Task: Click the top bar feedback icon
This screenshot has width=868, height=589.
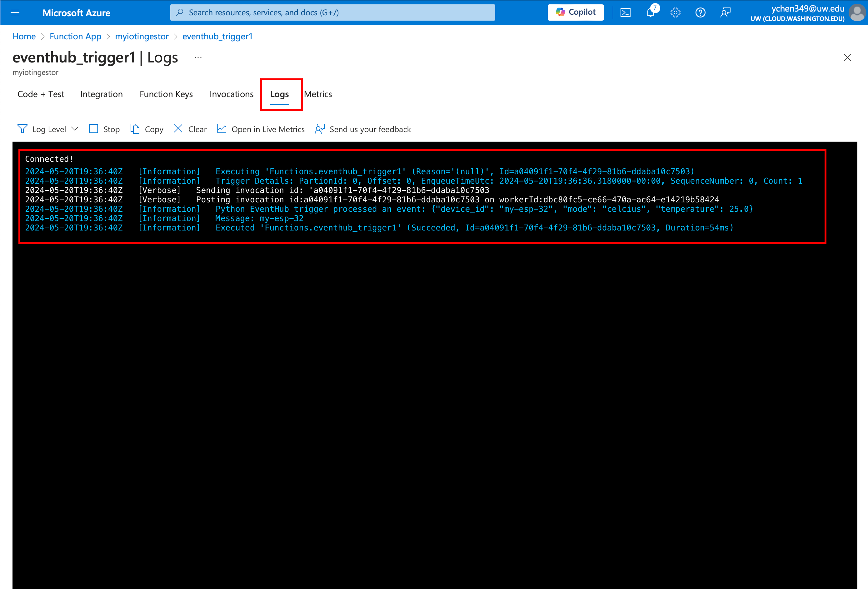Action: coord(725,13)
